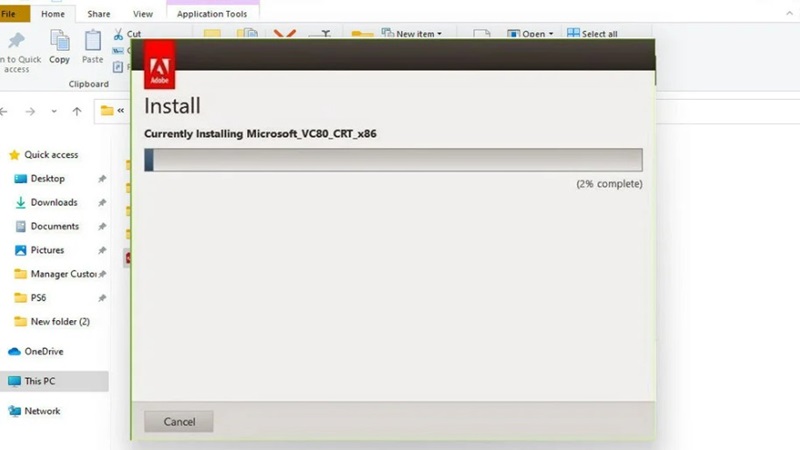Image resolution: width=800 pixels, height=450 pixels.
Task: Click Pin to Quick access icon
Action: [16, 42]
